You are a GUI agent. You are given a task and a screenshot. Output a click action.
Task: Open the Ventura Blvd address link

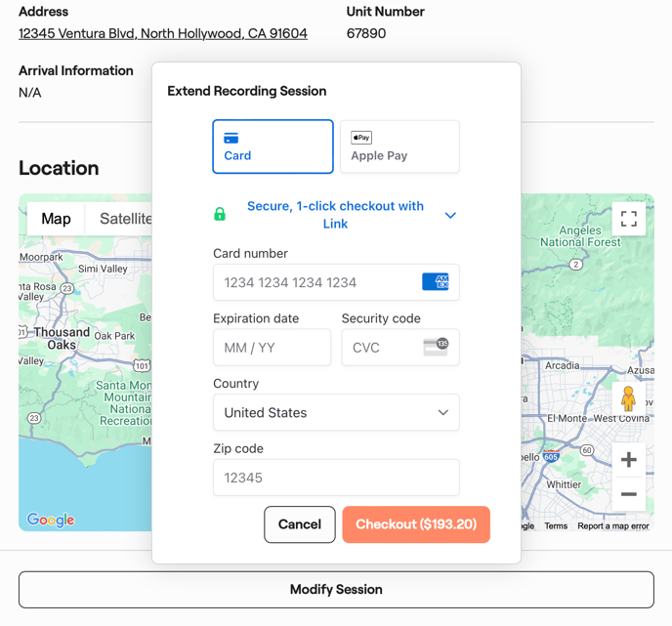coord(163,33)
